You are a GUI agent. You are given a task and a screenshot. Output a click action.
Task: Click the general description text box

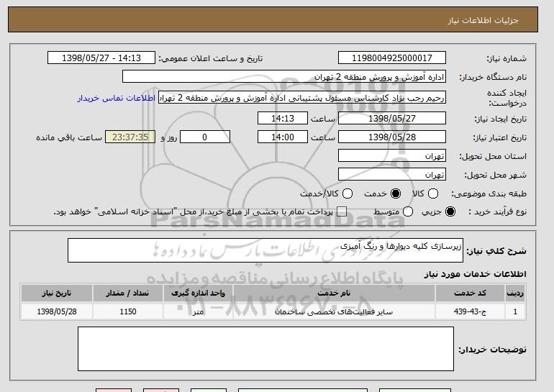click(x=265, y=250)
